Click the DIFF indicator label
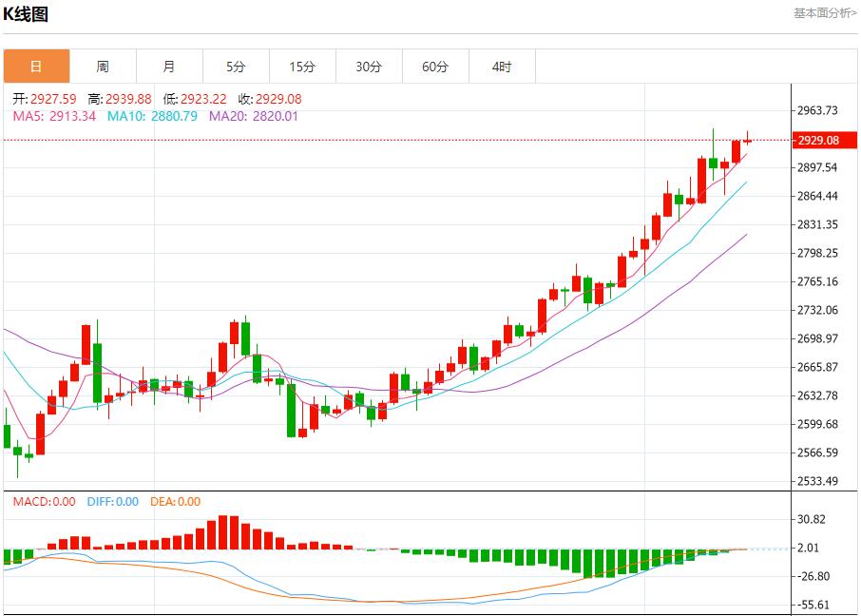This screenshot has width=861, height=616. click(112, 501)
